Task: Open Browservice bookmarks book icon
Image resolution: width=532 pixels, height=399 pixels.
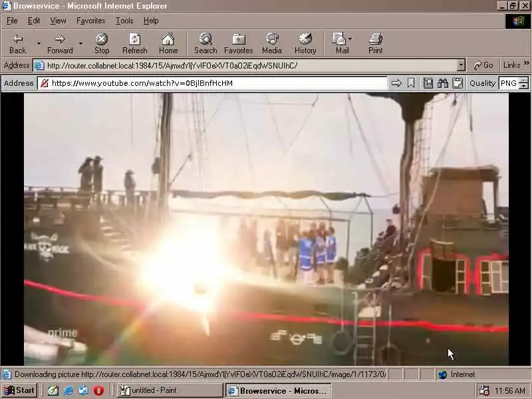Action: 428,83
